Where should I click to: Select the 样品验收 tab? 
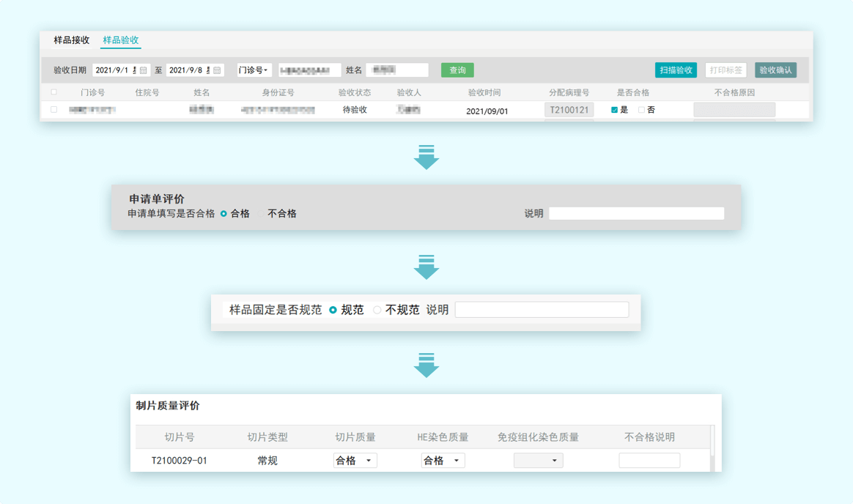click(121, 40)
